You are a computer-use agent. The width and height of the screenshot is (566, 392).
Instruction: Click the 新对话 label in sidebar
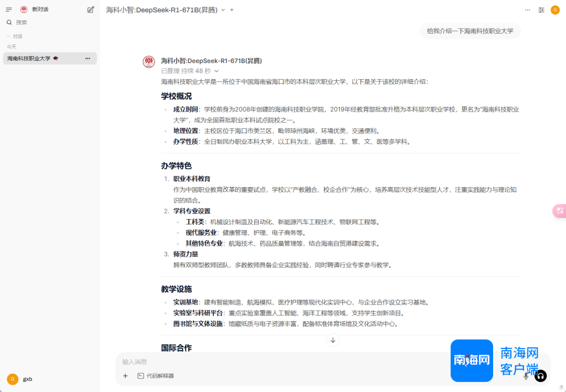pos(40,9)
